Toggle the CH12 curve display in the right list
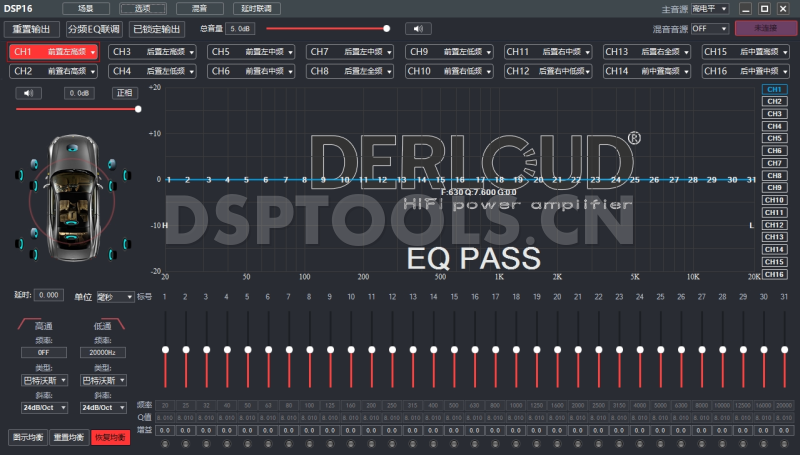Viewport: 800px width, 455px height. point(774,225)
